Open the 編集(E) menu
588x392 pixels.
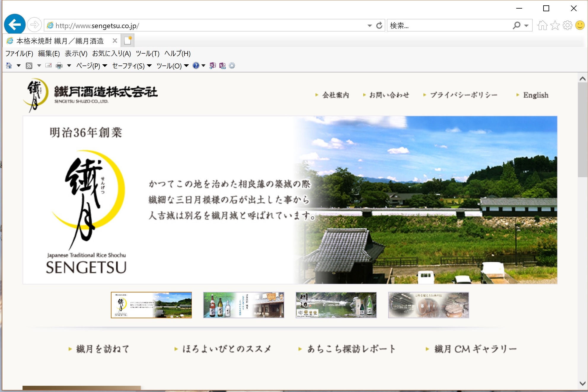coord(49,53)
